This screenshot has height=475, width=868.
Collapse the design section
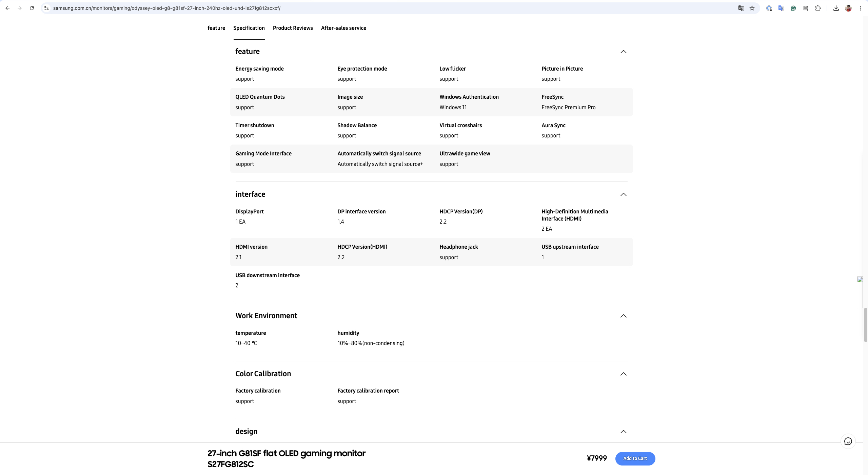click(x=623, y=432)
